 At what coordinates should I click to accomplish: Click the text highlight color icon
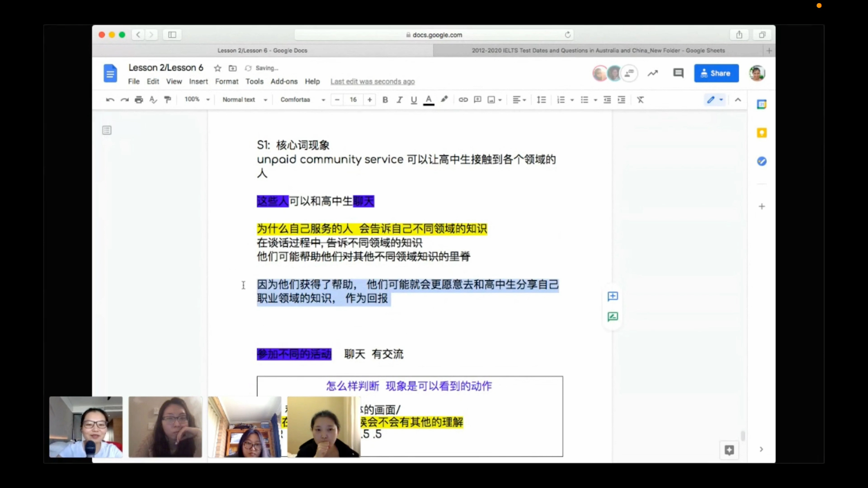click(x=443, y=99)
